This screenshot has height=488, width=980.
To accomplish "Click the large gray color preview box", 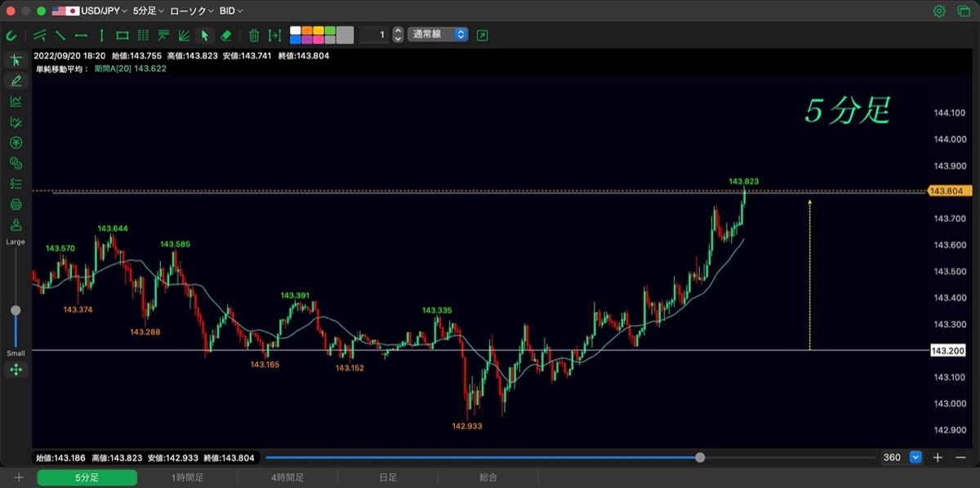I will 345,35.
